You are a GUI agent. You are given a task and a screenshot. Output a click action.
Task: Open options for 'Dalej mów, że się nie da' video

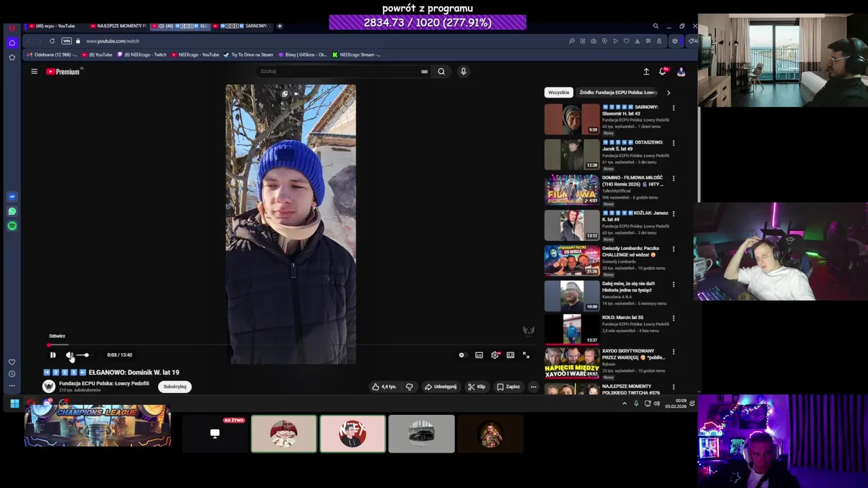(x=673, y=284)
